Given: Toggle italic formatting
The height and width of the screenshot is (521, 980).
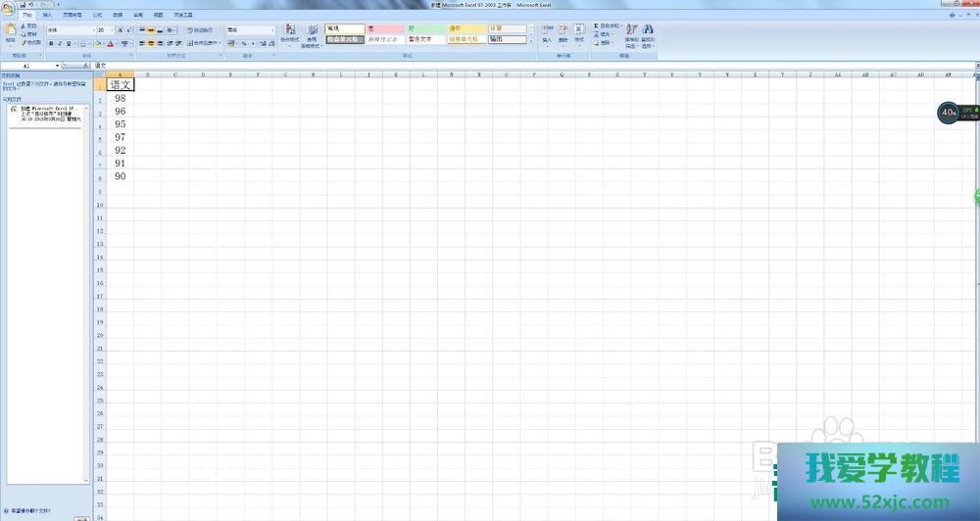Looking at the screenshot, I should [x=60, y=43].
